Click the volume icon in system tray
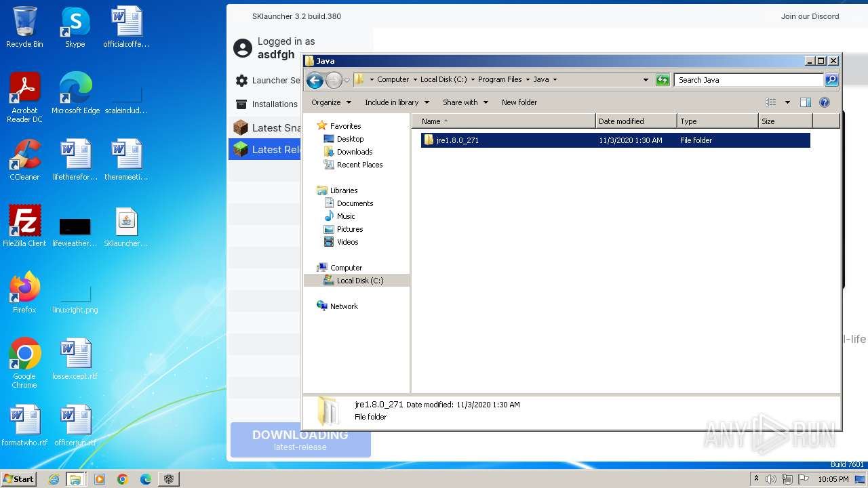 (x=771, y=479)
